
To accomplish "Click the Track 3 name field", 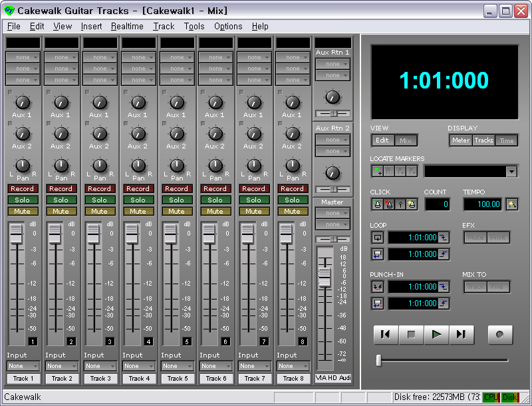I will click(x=100, y=378).
